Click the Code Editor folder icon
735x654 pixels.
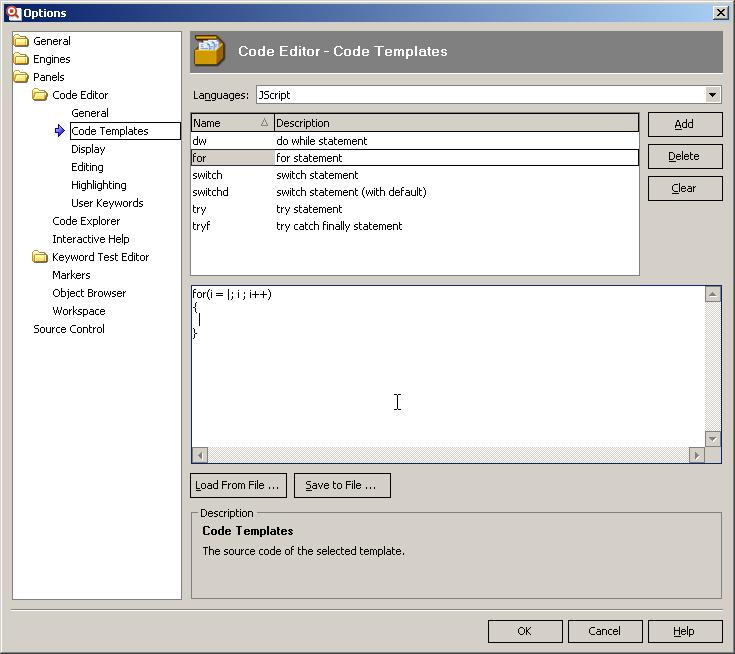point(40,95)
